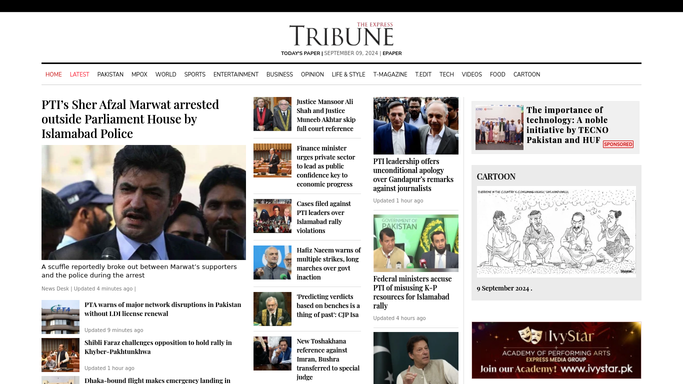Open the cartoon image thumbnail

coord(556,232)
